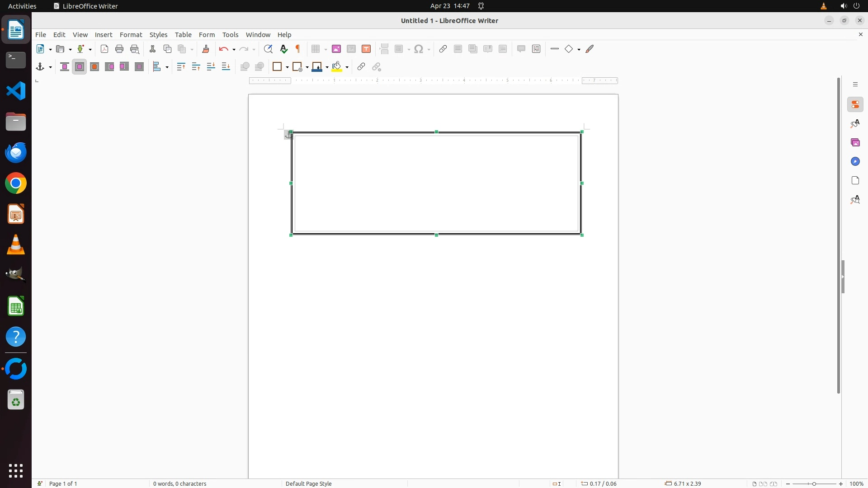Click the Insert Text Box icon
868x488 pixels.
366,49
